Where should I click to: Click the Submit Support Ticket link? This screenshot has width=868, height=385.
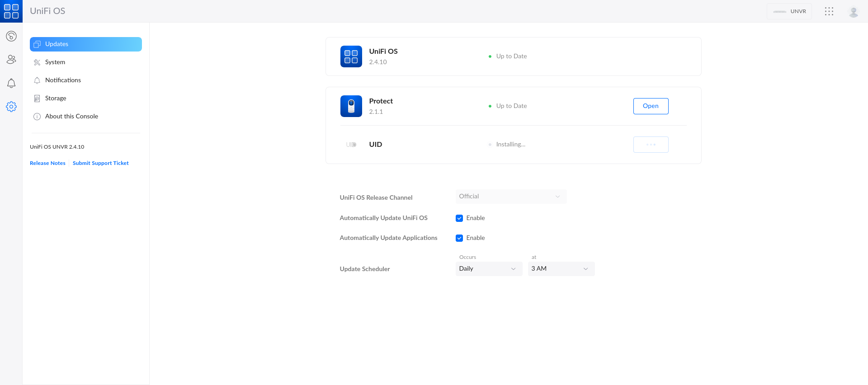(100, 163)
